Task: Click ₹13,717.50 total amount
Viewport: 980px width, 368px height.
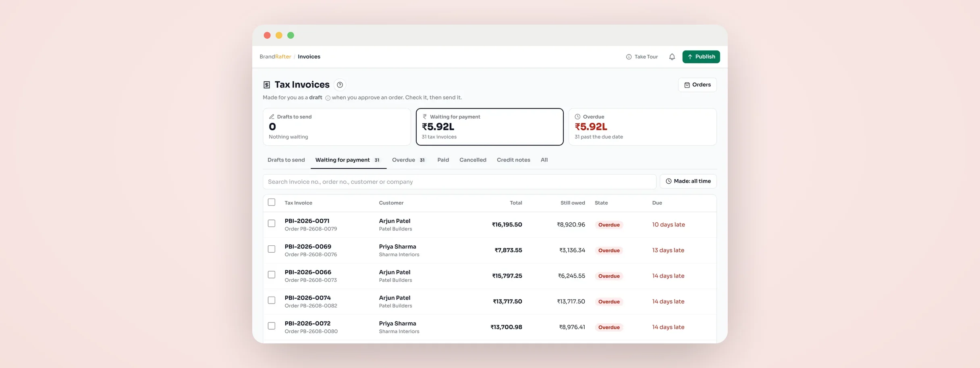Action: click(x=507, y=301)
